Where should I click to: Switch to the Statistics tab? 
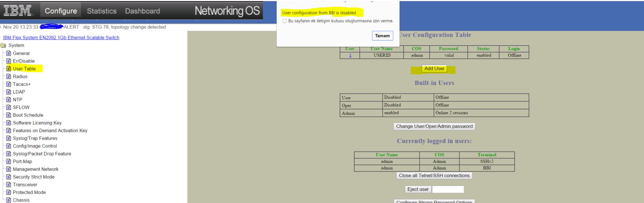(x=102, y=11)
